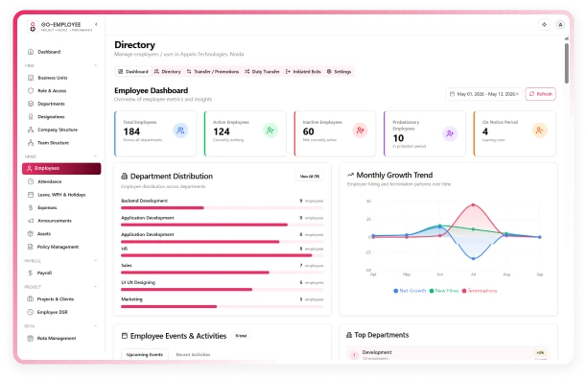Image resolution: width=588 pixels, height=381 pixels.
Task: Collapse the sidebar with chevron
Action: (96, 24)
